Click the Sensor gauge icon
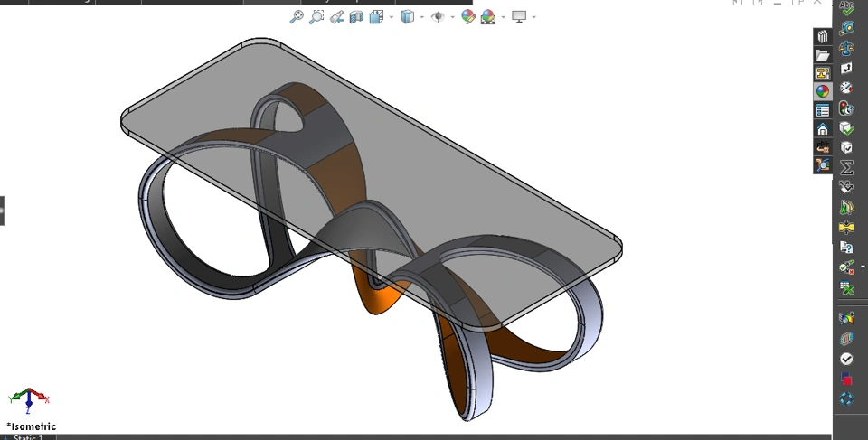The image size is (868, 440). tap(846, 88)
